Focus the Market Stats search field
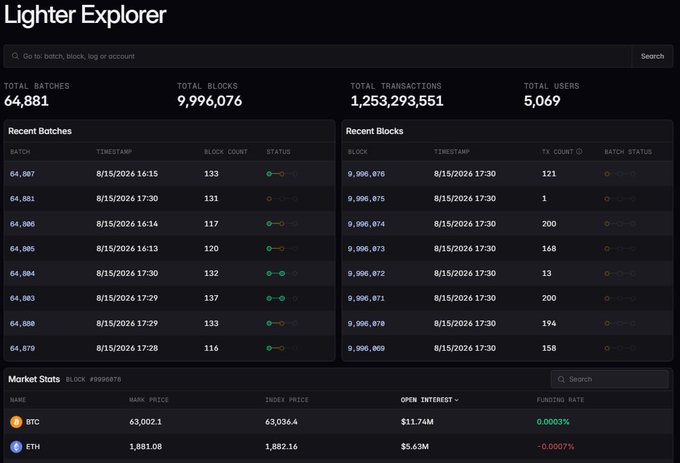The image size is (680, 463). pyautogui.click(x=610, y=379)
